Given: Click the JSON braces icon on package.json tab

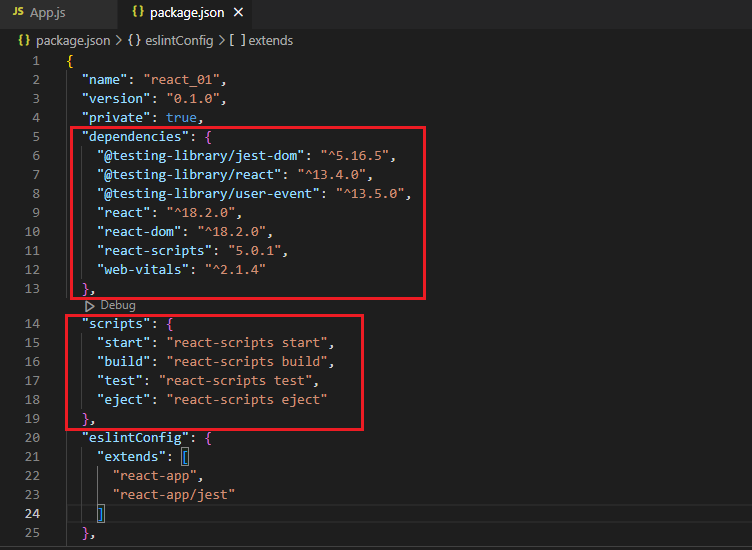Looking at the screenshot, I should 138,12.
